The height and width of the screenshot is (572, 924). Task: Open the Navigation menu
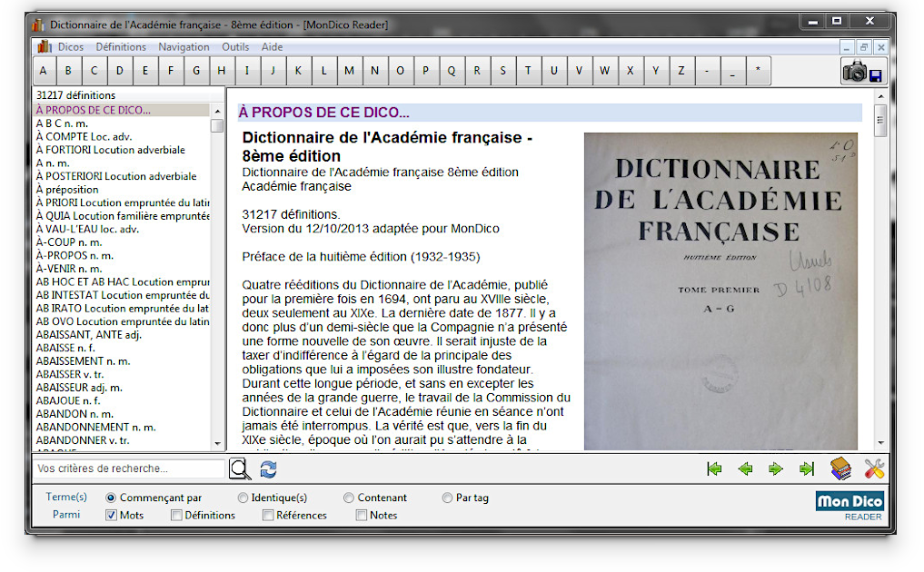click(x=184, y=47)
